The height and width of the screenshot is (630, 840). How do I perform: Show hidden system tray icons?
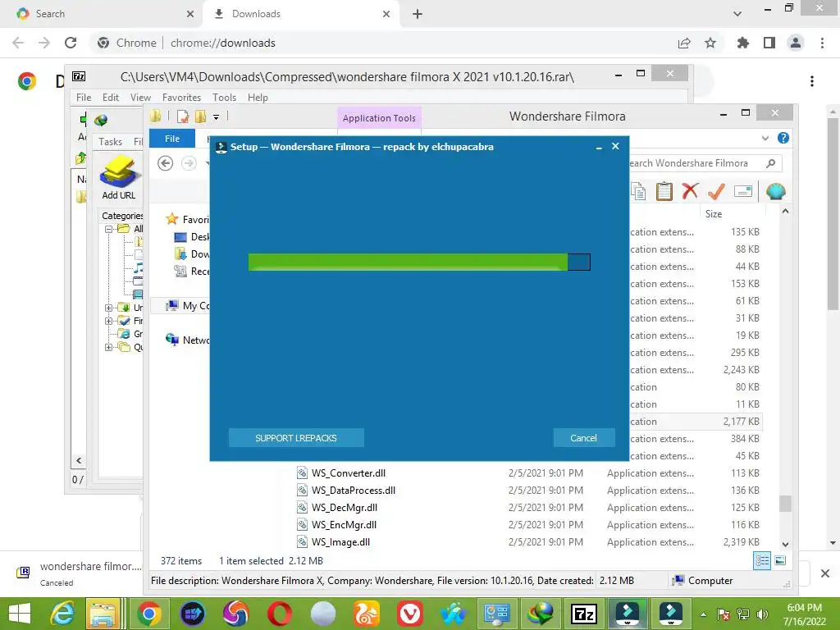pyautogui.click(x=703, y=614)
